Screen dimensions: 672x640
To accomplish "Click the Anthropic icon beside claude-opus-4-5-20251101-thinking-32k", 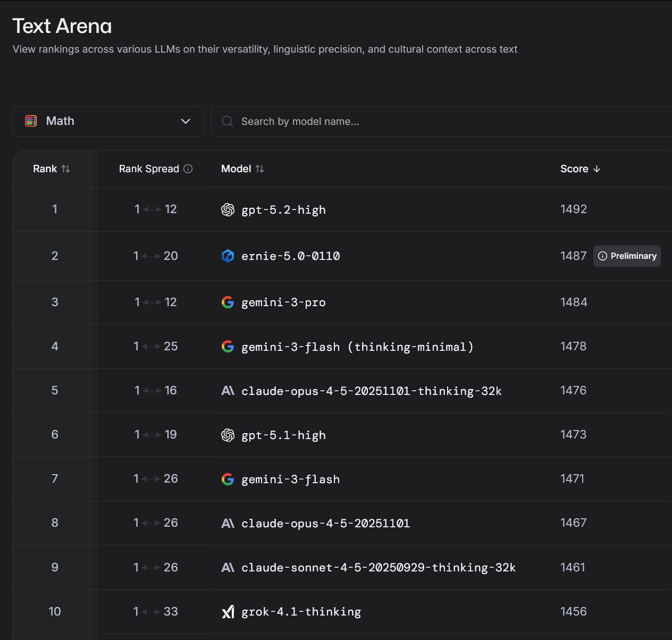I will coord(228,391).
